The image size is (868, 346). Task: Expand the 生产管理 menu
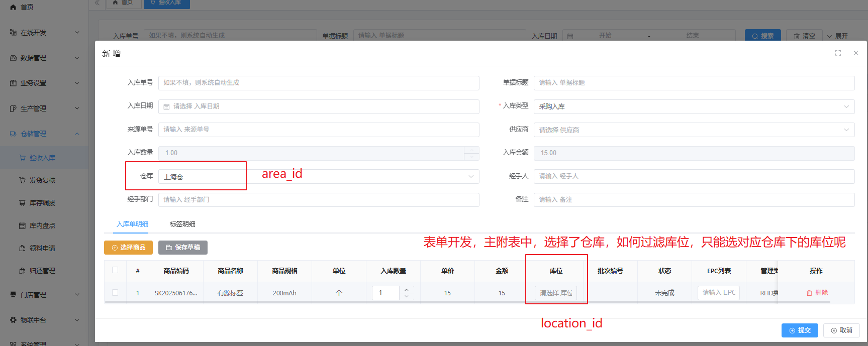(77, 108)
